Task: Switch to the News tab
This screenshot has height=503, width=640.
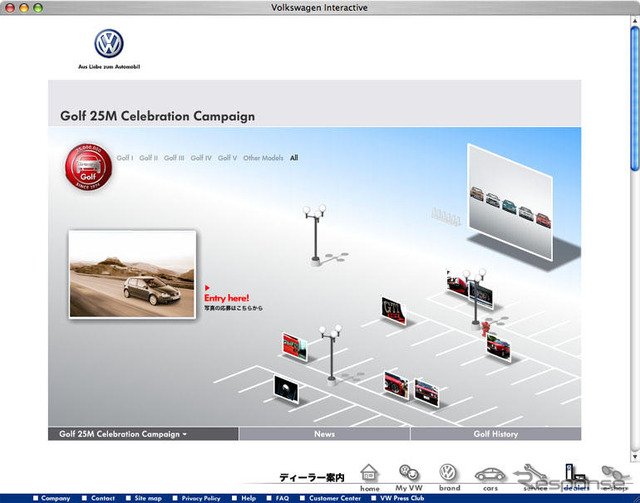Action: click(x=324, y=434)
